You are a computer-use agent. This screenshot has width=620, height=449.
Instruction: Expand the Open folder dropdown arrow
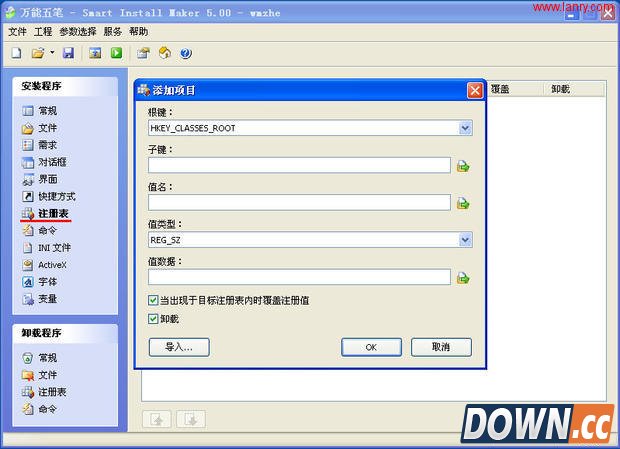pyautogui.click(x=52, y=53)
